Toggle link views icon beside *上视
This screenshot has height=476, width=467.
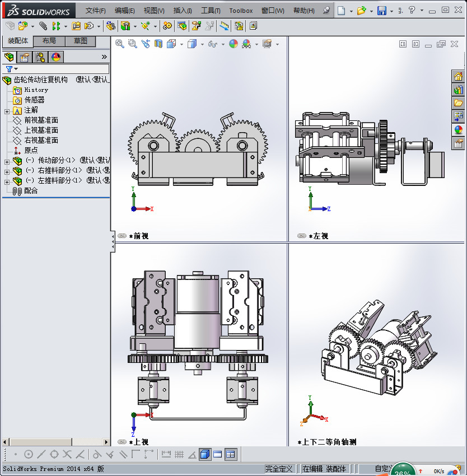[122, 442]
